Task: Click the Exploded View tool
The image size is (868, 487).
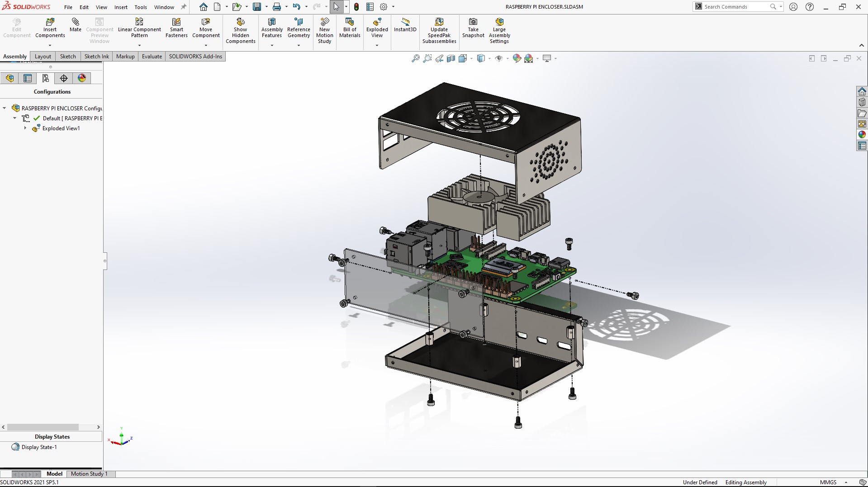Action: point(377,28)
